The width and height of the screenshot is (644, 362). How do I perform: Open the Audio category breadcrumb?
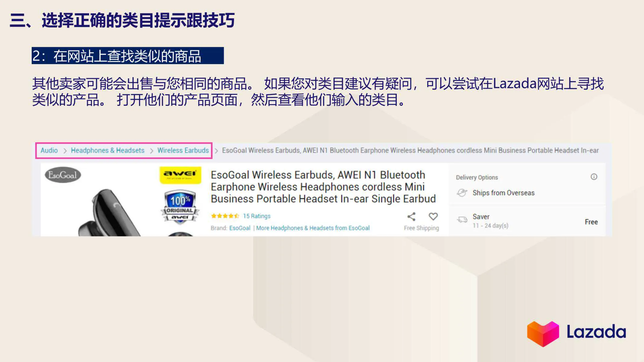49,150
